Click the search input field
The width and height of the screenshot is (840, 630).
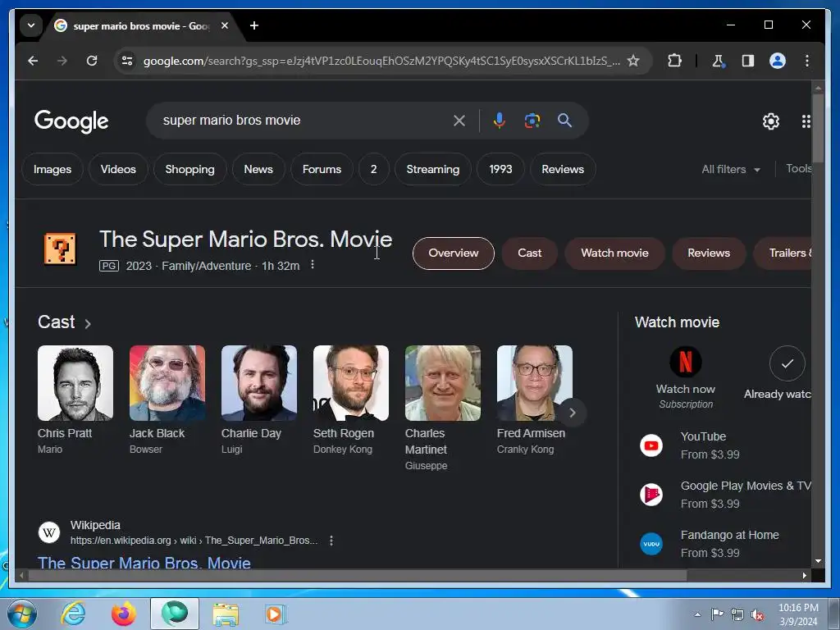303,121
